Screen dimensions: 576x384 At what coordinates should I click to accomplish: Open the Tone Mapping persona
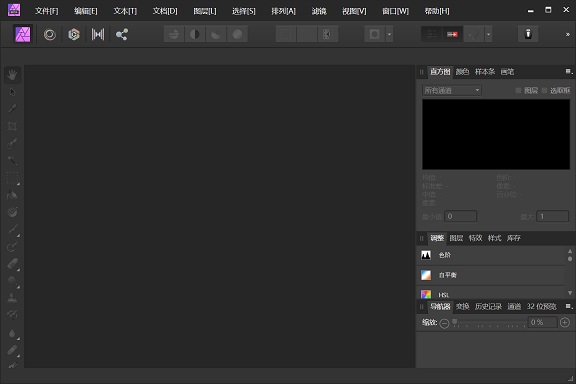[98, 35]
